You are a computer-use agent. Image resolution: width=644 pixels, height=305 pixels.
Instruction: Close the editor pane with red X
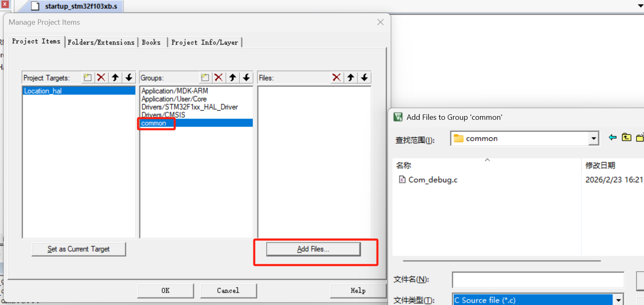[5, 5]
